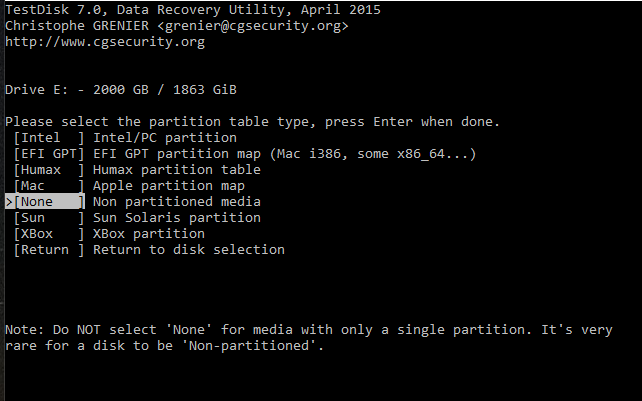This screenshot has height=401, width=642.
Task: Click 'Return to disk selection' text
Action: tap(189, 250)
